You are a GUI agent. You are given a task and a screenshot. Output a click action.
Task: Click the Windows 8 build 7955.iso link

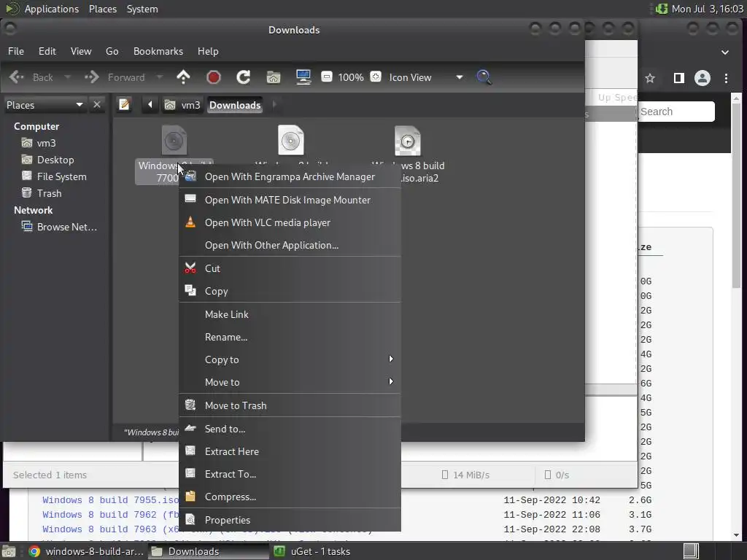pyautogui.click(x=111, y=500)
